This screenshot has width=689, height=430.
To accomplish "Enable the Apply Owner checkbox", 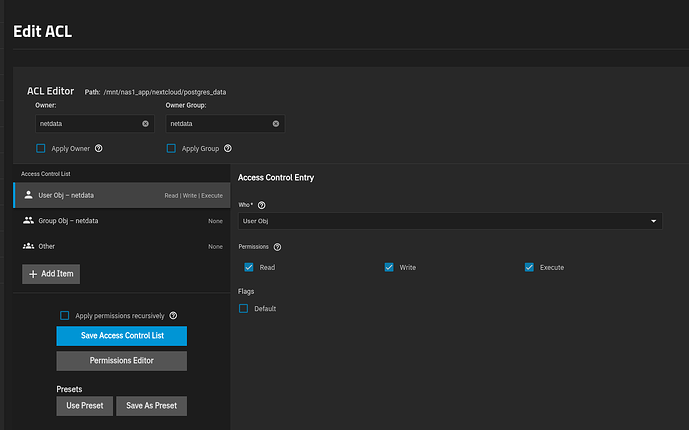I will tap(40, 148).
